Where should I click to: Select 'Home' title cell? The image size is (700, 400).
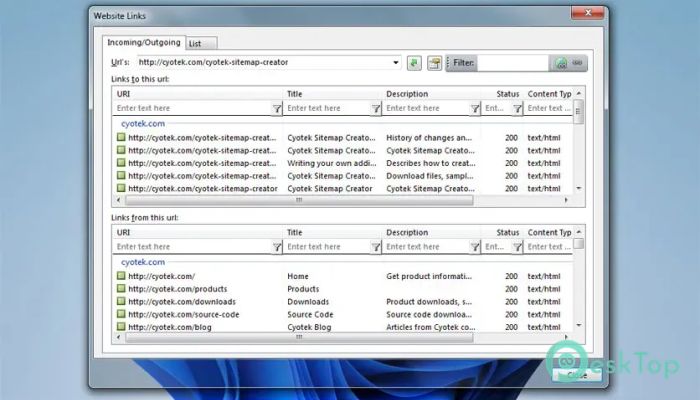point(298,276)
